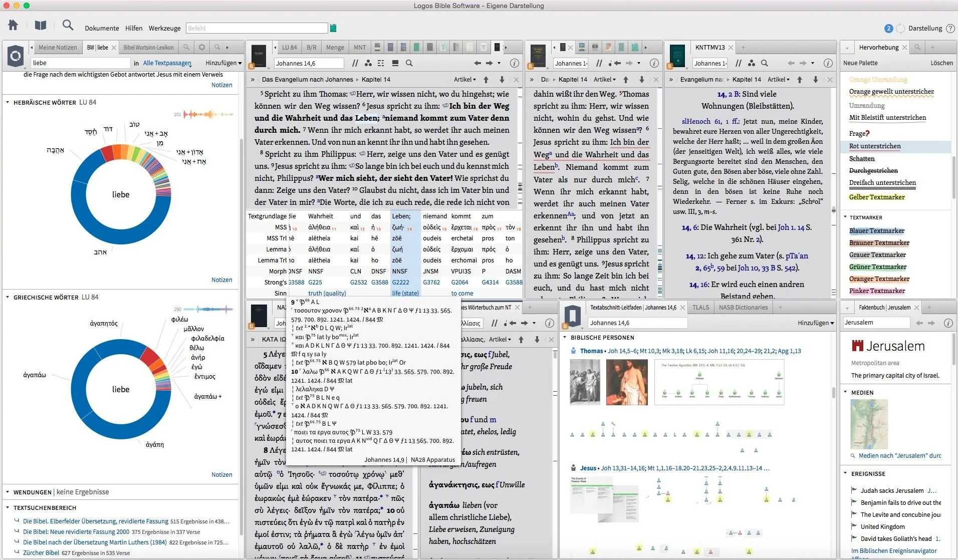Image resolution: width=958 pixels, height=560 pixels.
Task: Collapse the Ereignisse section in Faktenbuch
Action: click(845, 473)
